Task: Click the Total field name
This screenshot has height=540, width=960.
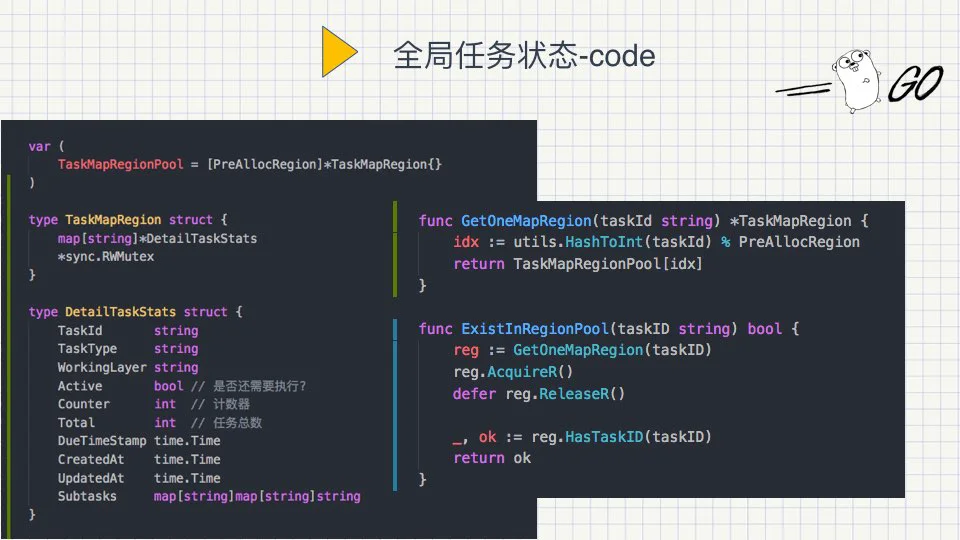Action: coord(77,422)
